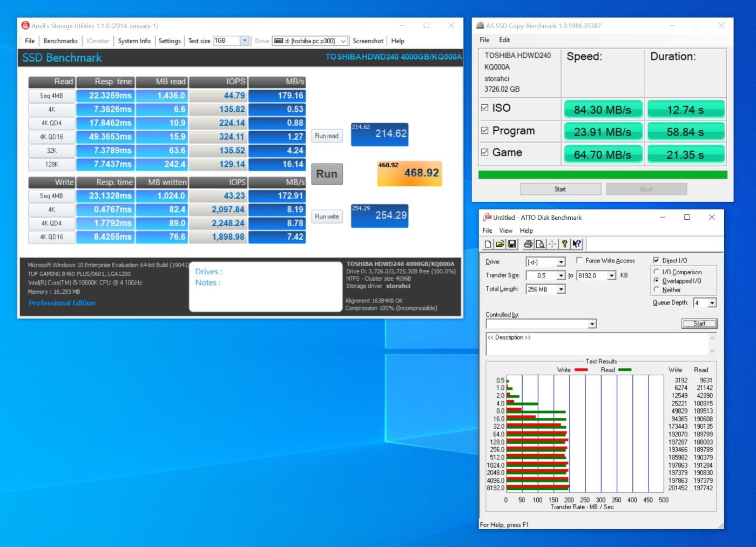
Task: Click the Seq 4MB read row label
Action: (51, 96)
